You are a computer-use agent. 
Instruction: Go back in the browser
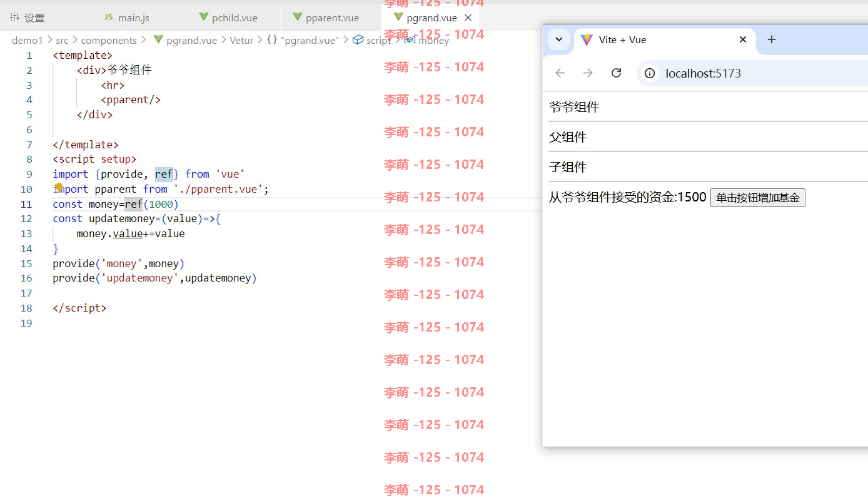[x=560, y=73]
